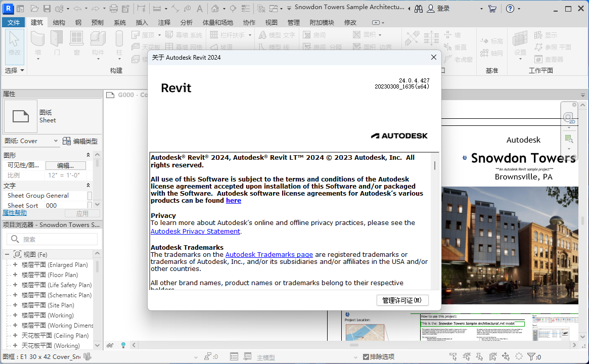Click the Redo arrow icon
Viewport: 589px width, 364px height.
(96, 8)
